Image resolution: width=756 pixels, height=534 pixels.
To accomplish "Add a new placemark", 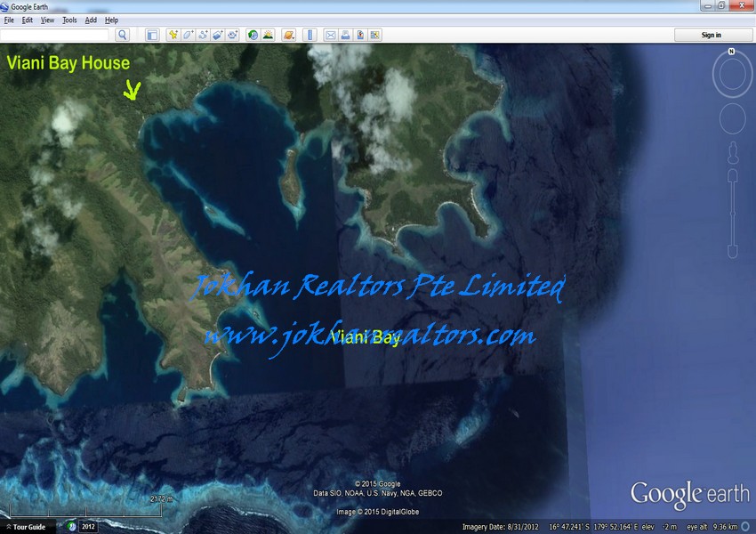I will coord(173,35).
